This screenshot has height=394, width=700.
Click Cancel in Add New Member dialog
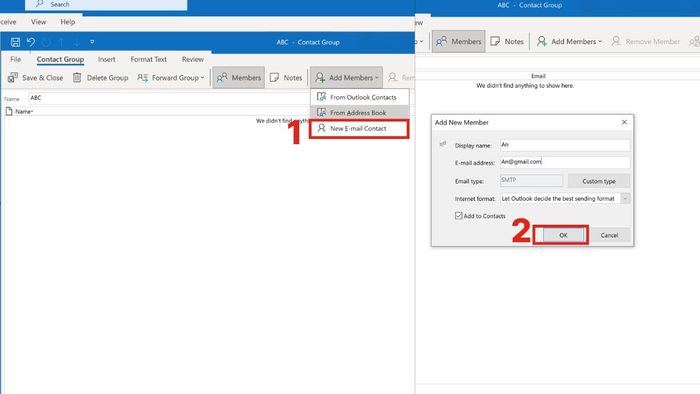tap(609, 235)
